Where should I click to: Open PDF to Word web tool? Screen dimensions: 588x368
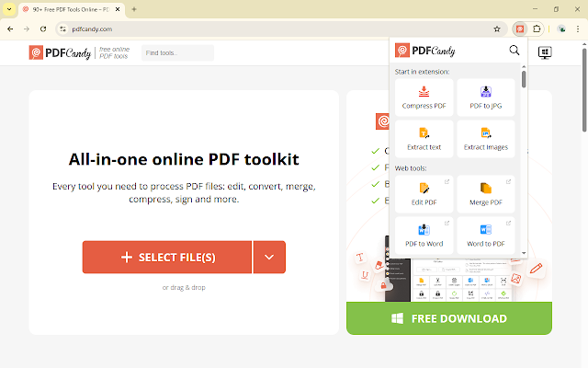pyautogui.click(x=424, y=236)
